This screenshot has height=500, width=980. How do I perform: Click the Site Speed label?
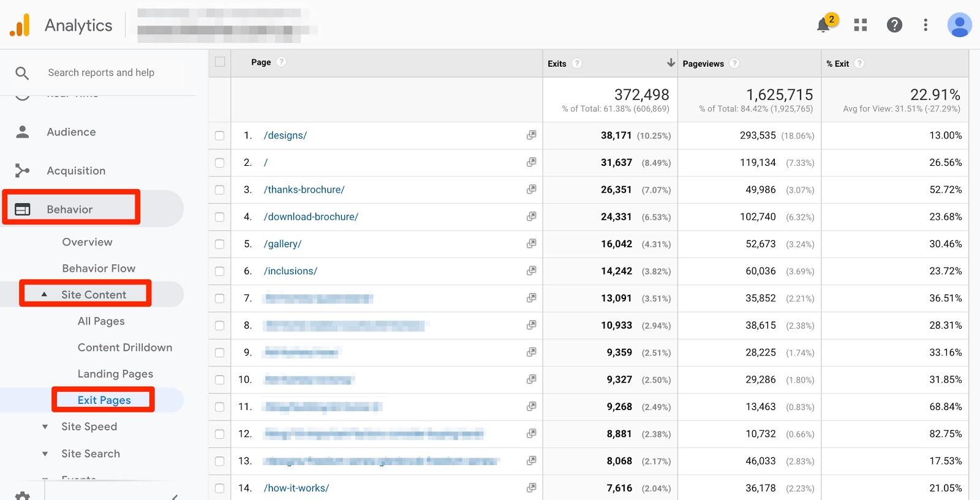click(89, 427)
